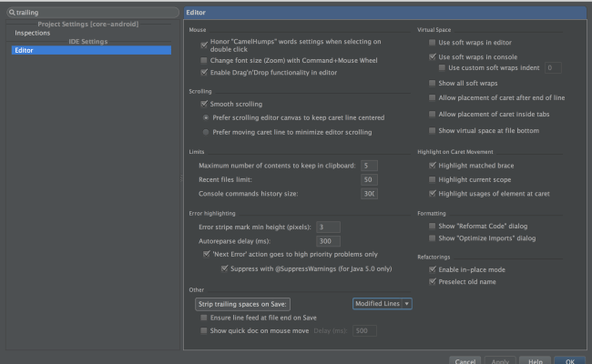Enable Use custom soft wraps indent checkbox

tap(442, 68)
